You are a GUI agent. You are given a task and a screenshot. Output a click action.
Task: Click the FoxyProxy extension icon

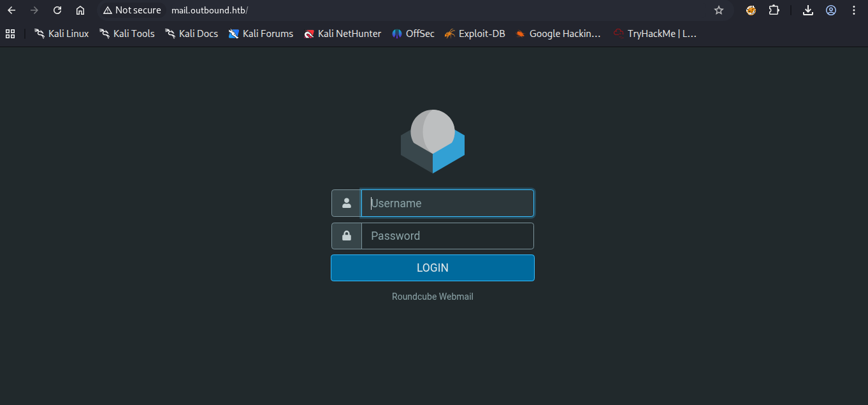tap(750, 10)
